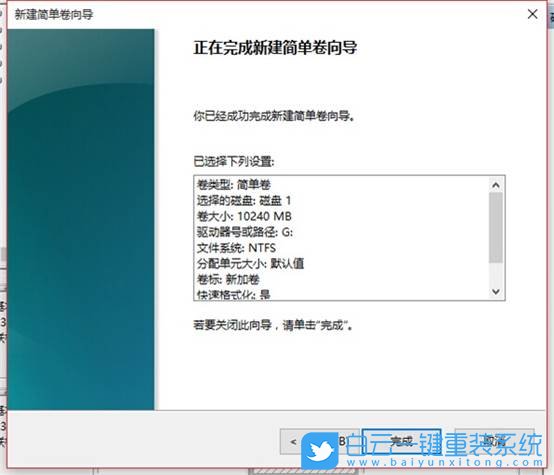Click the heading 正在完成新建简单卷向导
The image size is (554, 475).
pyautogui.click(x=275, y=47)
